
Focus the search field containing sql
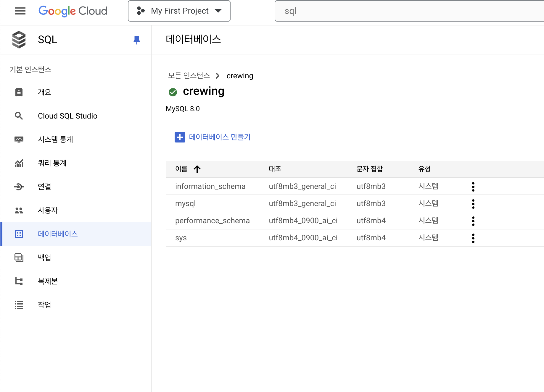pyautogui.click(x=409, y=11)
